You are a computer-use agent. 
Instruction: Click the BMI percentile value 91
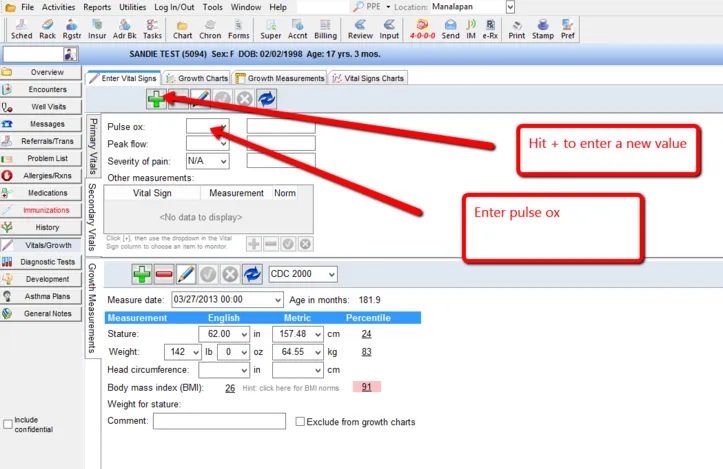click(367, 387)
